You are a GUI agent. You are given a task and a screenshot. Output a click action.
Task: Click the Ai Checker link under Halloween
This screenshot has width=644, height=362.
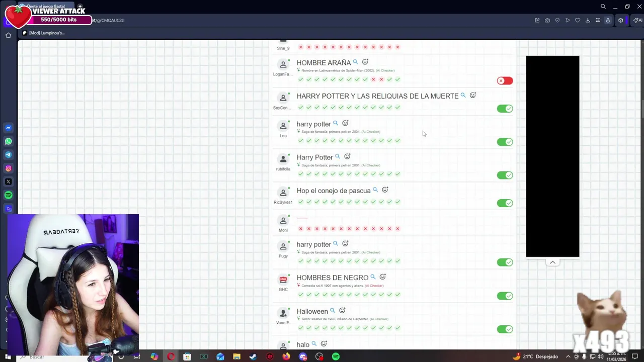(x=379, y=319)
